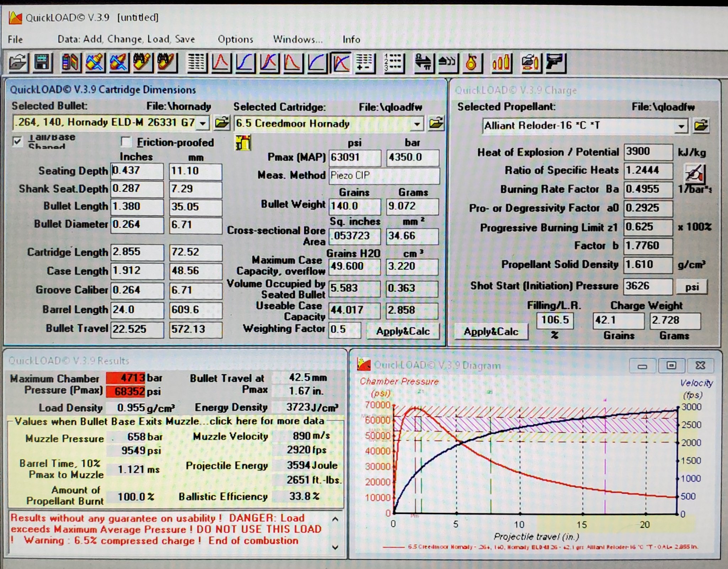Open the Info menu
Image resolution: width=728 pixels, height=569 pixels.
pyautogui.click(x=351, y=39)
